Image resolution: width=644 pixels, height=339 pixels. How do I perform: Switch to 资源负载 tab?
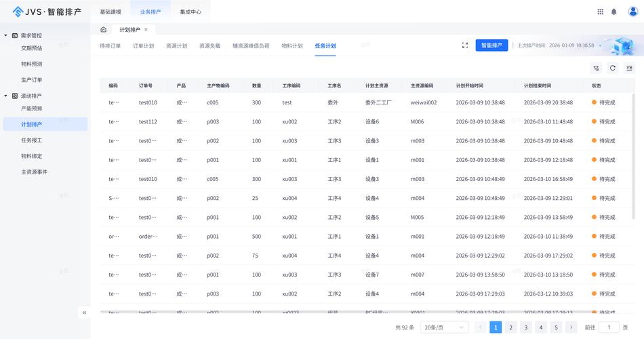click(210, 45)
